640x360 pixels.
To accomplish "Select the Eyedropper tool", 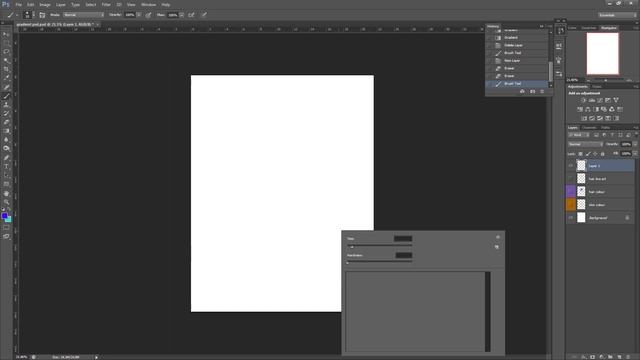I will tap(6, 78).
